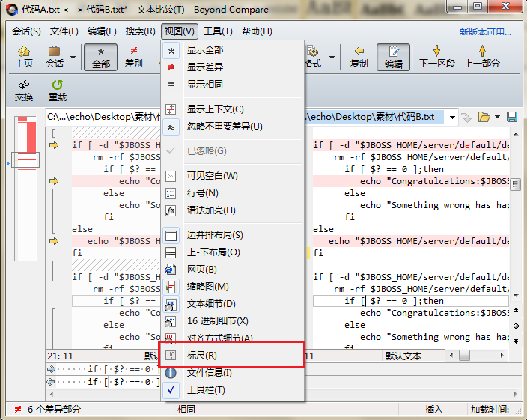Screen dimensions: 527x420
Task: Toggle 显示上下文(C) option
Action: [233, 109]
